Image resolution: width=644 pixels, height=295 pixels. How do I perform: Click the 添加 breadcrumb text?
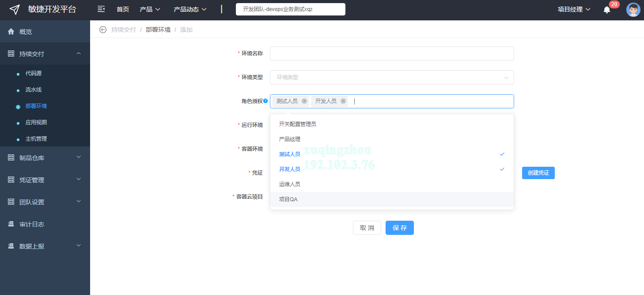tap(186, 30)
